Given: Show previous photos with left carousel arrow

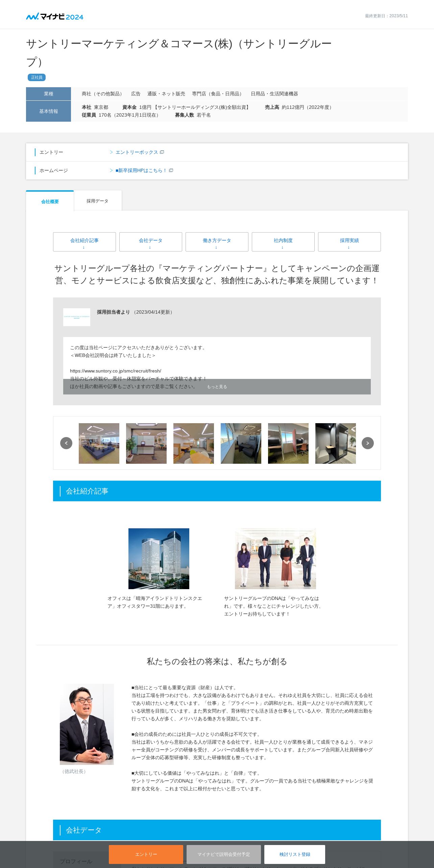Looking at the screenshot, I should [66, 443].
